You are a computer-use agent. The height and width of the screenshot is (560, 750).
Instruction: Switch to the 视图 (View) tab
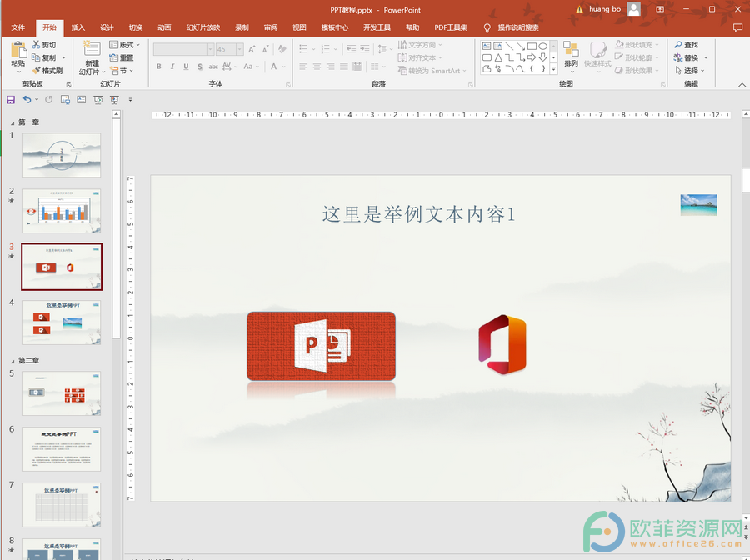(299, 27)
